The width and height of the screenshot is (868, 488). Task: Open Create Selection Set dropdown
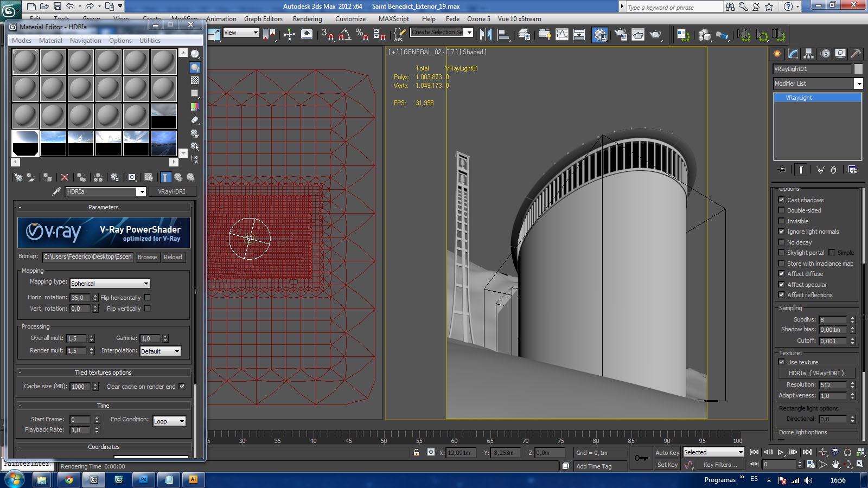point(442,33)
